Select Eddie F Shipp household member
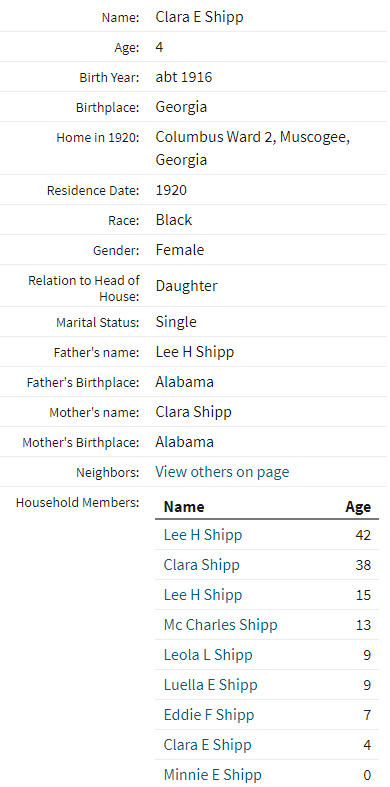Screen dimensions: 390x787 pyautogui.click(x=209, y=715)
